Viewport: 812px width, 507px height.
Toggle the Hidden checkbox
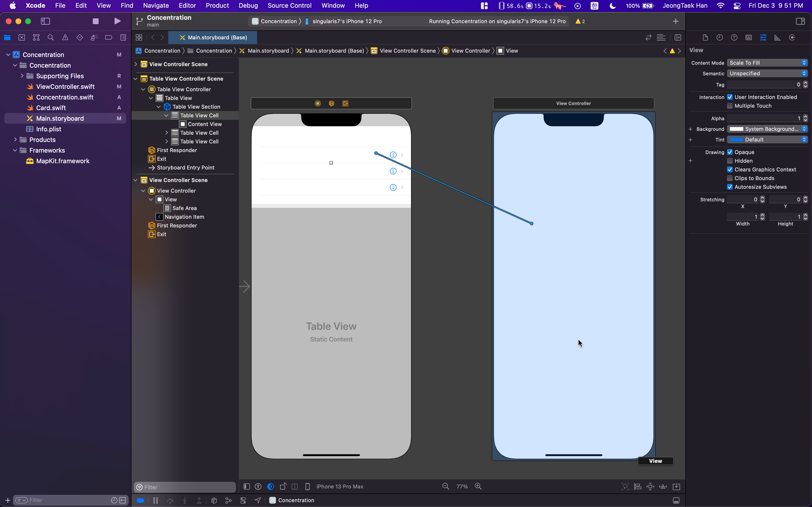click(x=730, y=161)
